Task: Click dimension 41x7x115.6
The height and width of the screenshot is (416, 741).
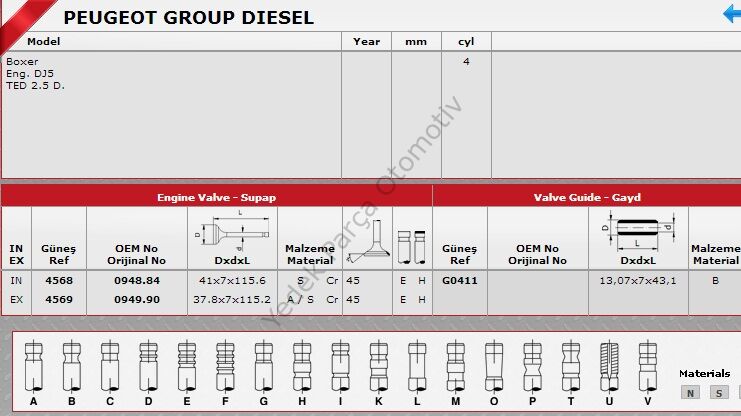Action: (x=232, y=280)
